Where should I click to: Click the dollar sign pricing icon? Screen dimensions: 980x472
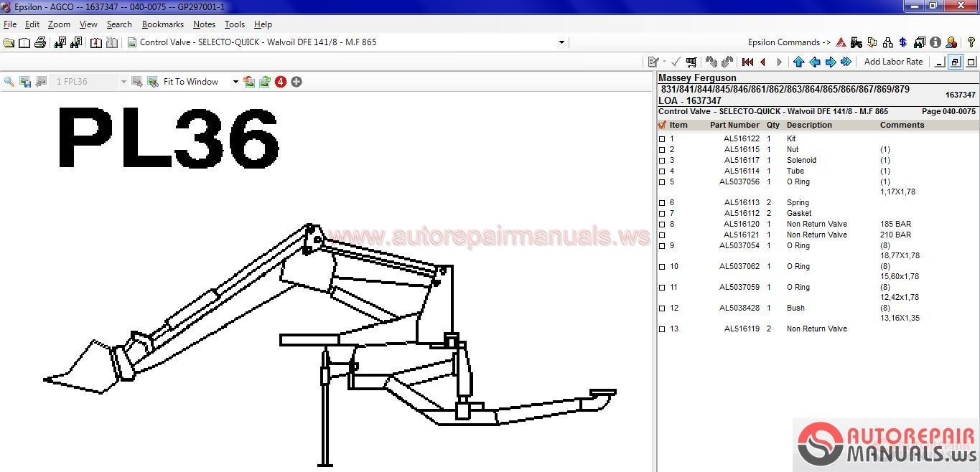tap(903, 42)
